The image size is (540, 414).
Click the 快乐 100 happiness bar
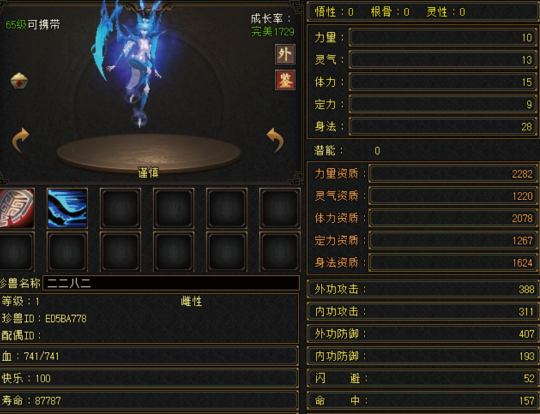click(149, 378)
